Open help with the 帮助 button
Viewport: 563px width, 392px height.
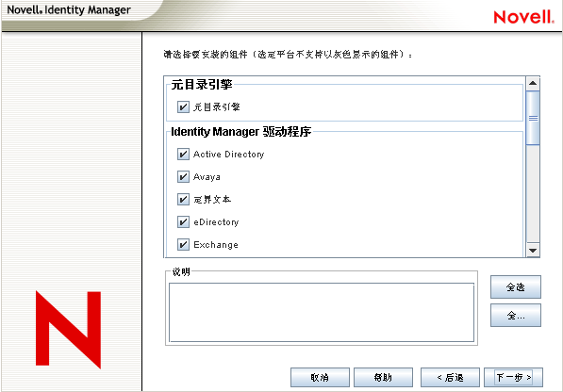(383, 377)
